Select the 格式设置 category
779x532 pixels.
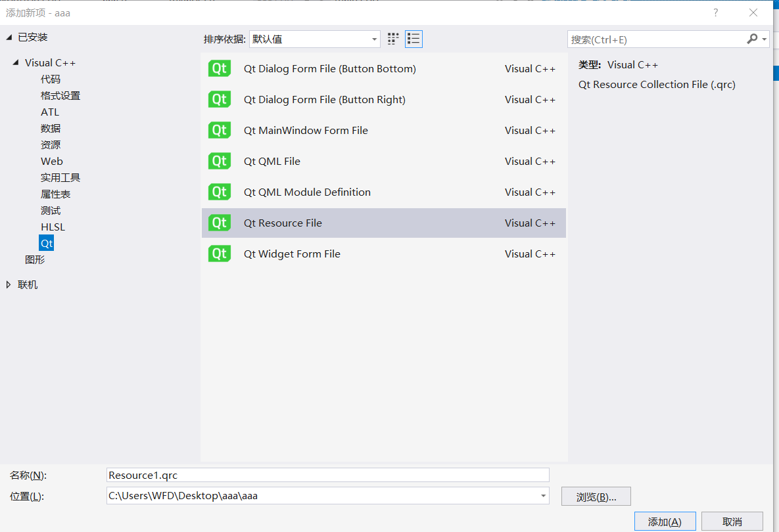(60, 95)
